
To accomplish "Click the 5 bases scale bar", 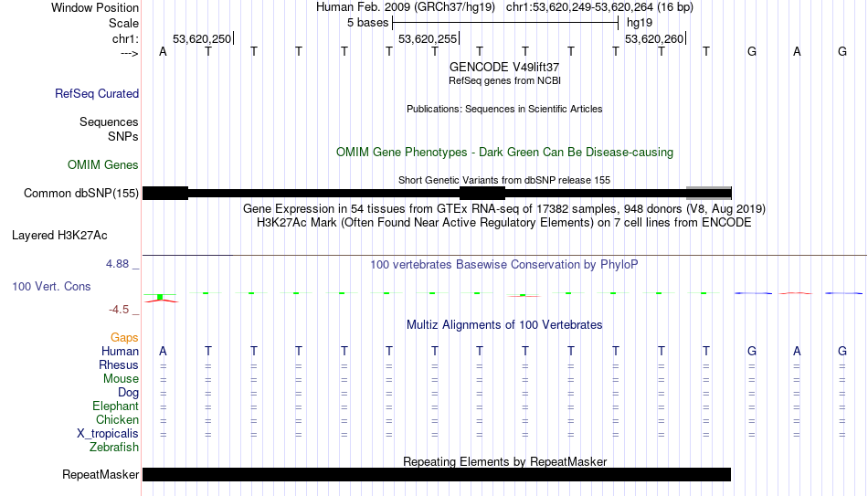I will 505,23.
